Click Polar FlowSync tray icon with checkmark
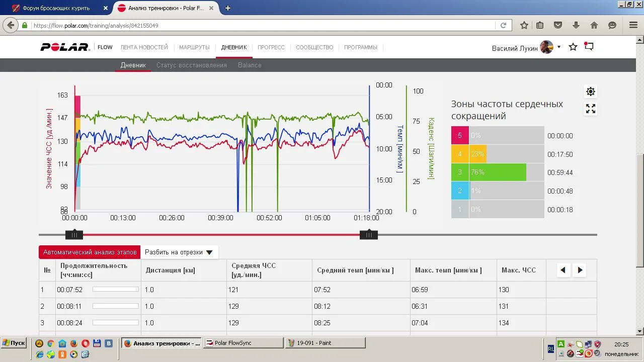 point(579,353)
